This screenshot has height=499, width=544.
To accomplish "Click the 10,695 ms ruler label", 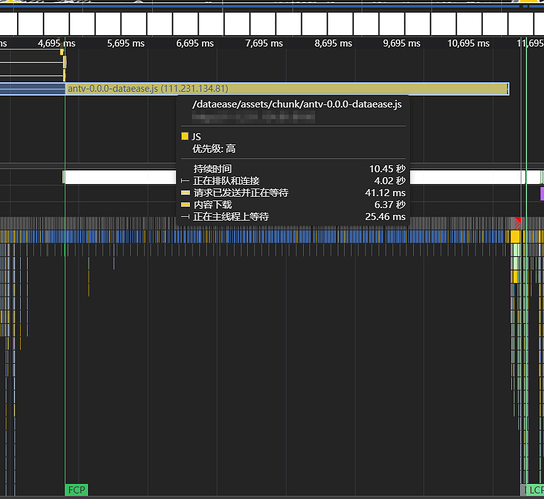I will coord(468,43).
